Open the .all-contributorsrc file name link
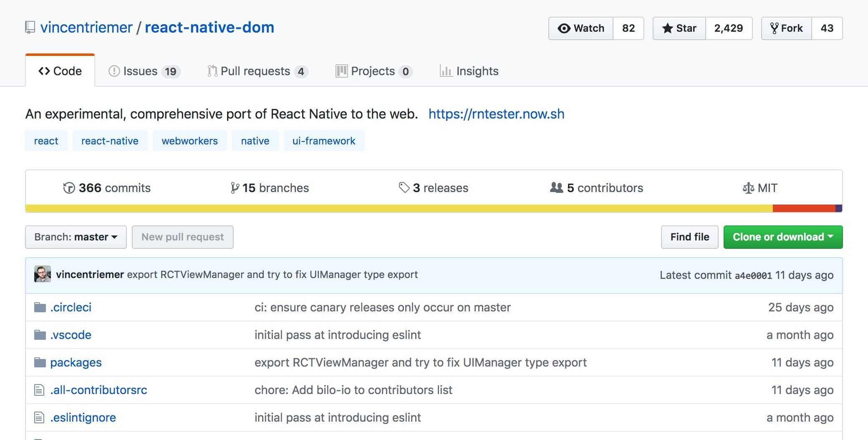Viewport: 868px width, 440px height. (99, 390)
